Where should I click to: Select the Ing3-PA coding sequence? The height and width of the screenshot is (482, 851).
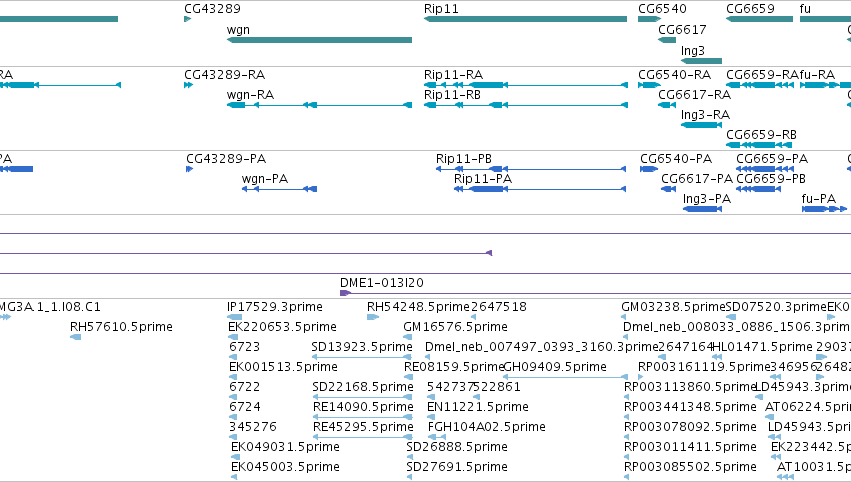coord(702,209)
